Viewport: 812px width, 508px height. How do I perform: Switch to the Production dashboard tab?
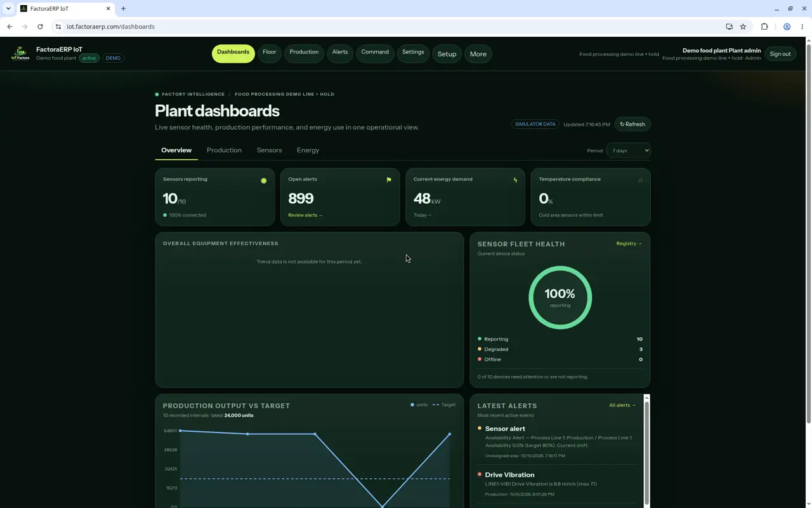[x=224, y=150]
